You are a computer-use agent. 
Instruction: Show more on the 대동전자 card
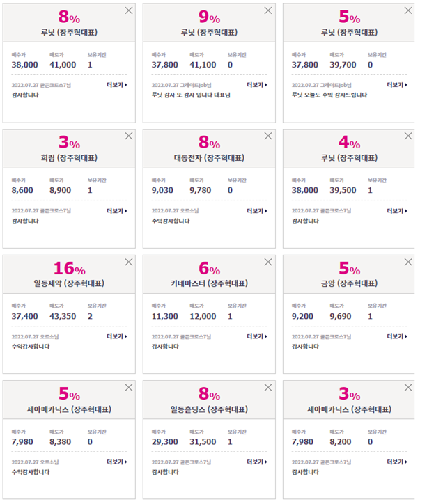[257, 211]
